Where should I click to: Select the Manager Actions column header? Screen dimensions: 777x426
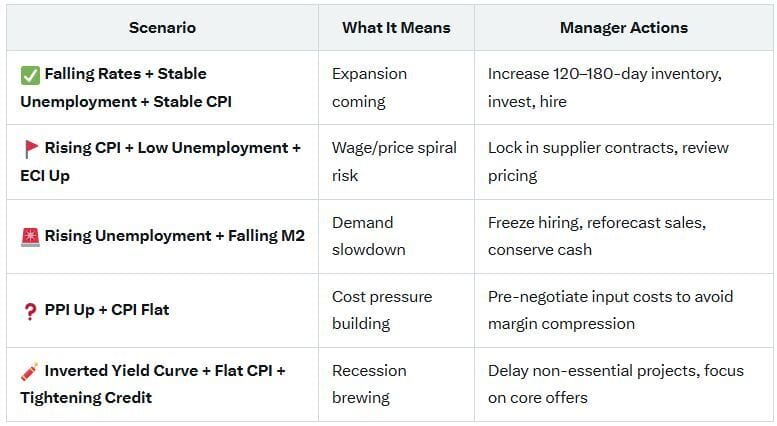click(624, 28)
